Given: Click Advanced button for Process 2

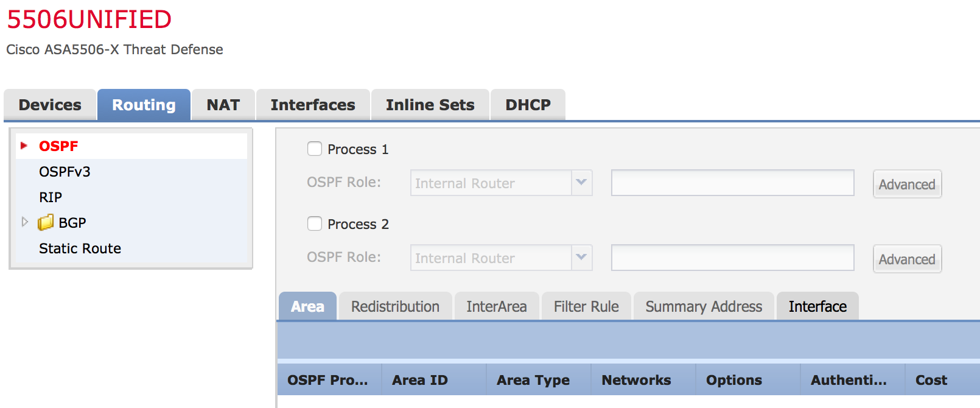Looking at the screenshot, I should pos(907,259).
